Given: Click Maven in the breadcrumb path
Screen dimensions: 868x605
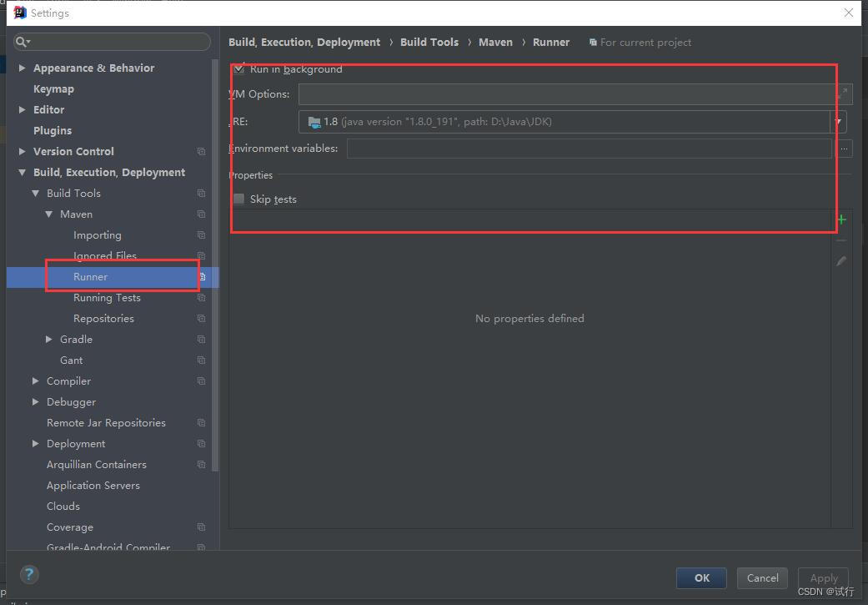Looking at the screenshot, I should tap(495, 42).
